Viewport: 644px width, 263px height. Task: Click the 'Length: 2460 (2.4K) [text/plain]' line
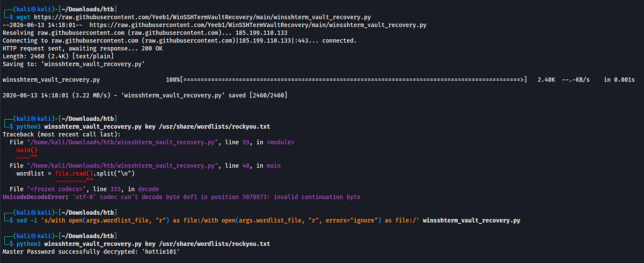57,56
